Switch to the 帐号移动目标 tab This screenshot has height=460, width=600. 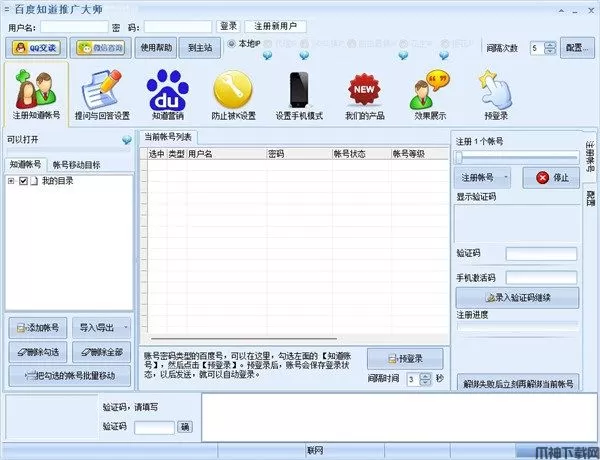pos(77,165)
